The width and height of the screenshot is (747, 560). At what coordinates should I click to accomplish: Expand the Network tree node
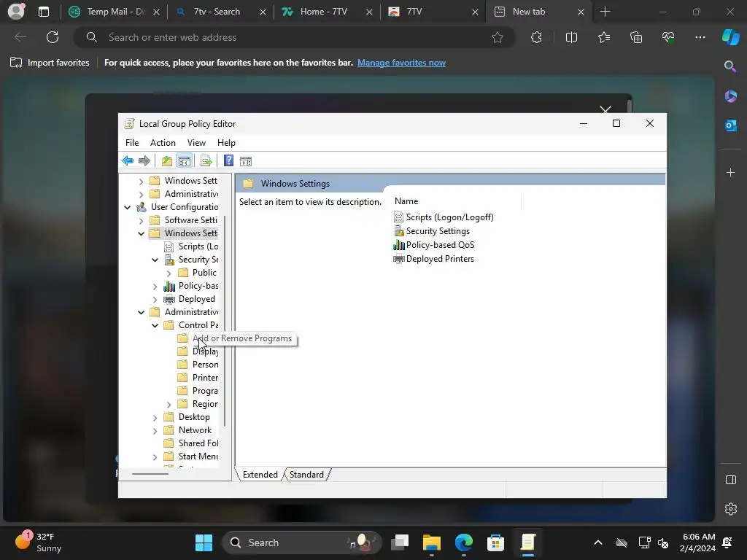click(155, 430)
